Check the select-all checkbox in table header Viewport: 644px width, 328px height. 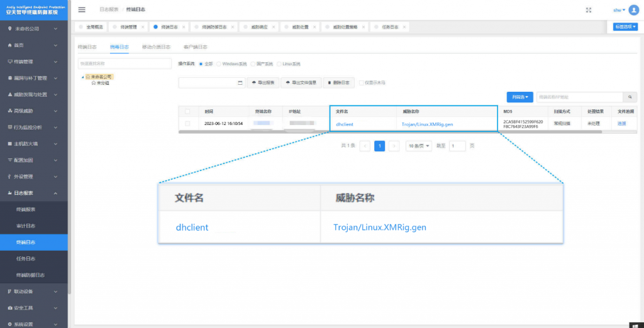point(187,111)
